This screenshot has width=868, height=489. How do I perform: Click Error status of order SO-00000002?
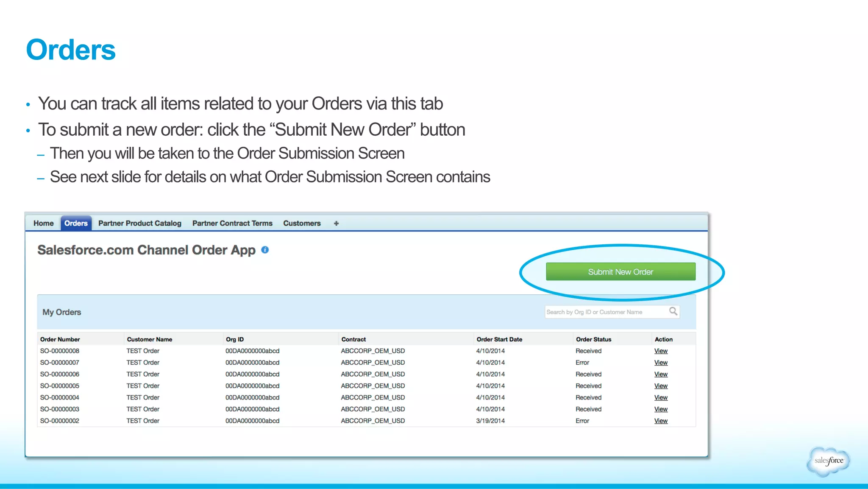coord(582,421)
